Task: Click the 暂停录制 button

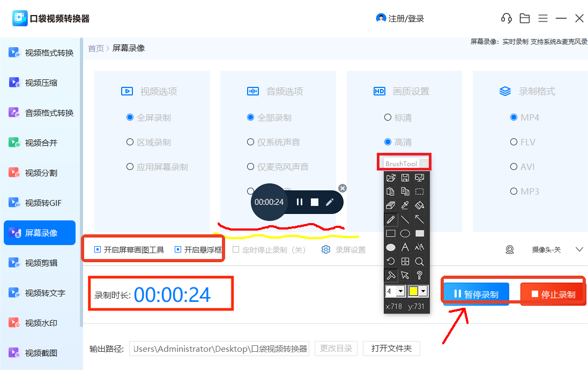Action: pyautogui.click(x=476, y=294)
